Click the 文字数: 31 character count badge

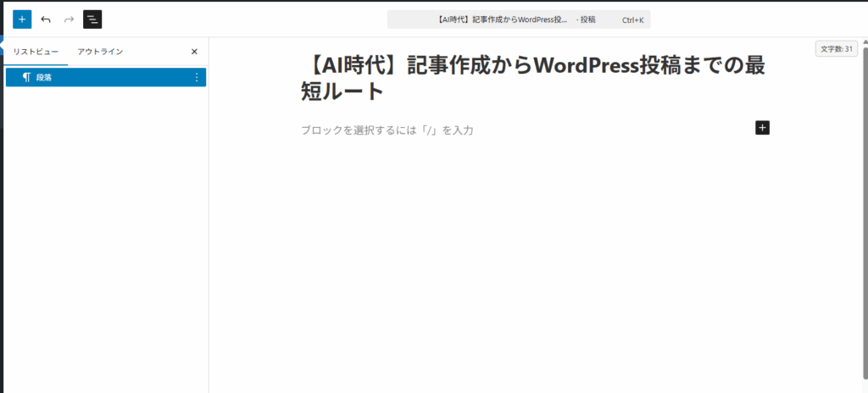837,49
